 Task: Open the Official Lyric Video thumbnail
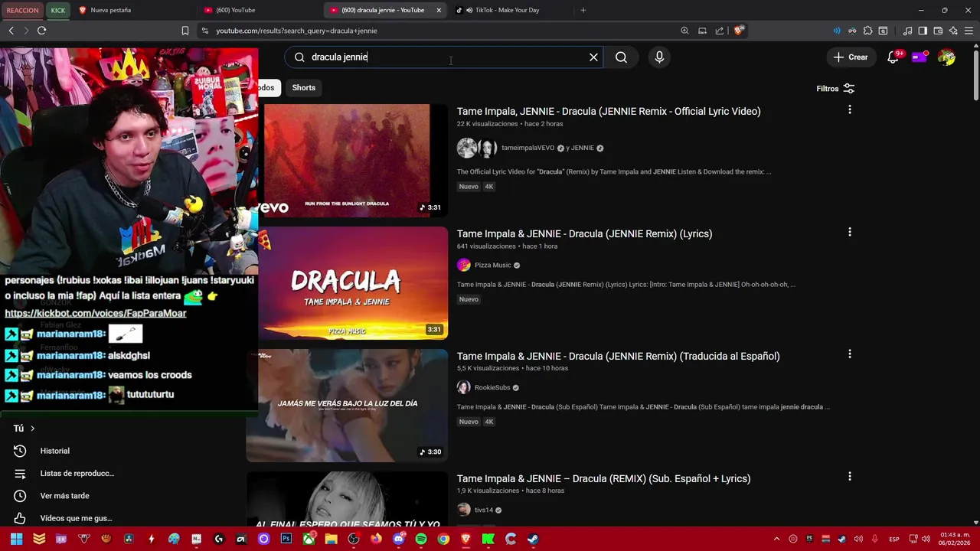point(353,161)
